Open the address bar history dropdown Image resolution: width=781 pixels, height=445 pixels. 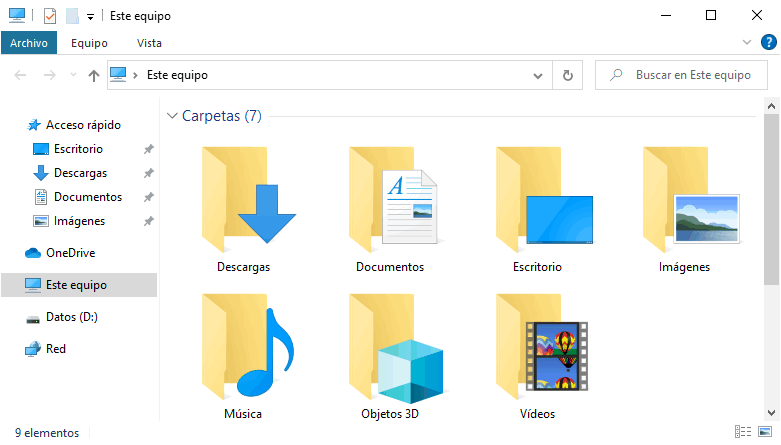coord(538,76)
